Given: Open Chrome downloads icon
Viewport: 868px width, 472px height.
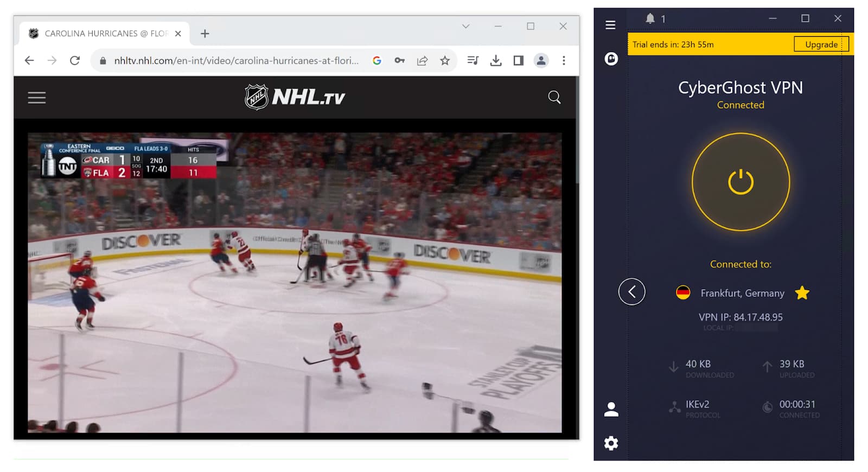Looking at the screenshot, I should [x=496, y=61].
